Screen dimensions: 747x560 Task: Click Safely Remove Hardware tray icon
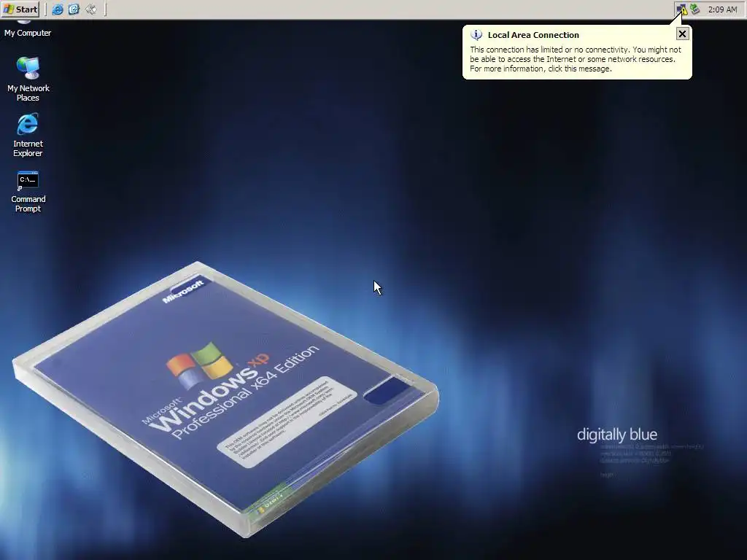695,9
